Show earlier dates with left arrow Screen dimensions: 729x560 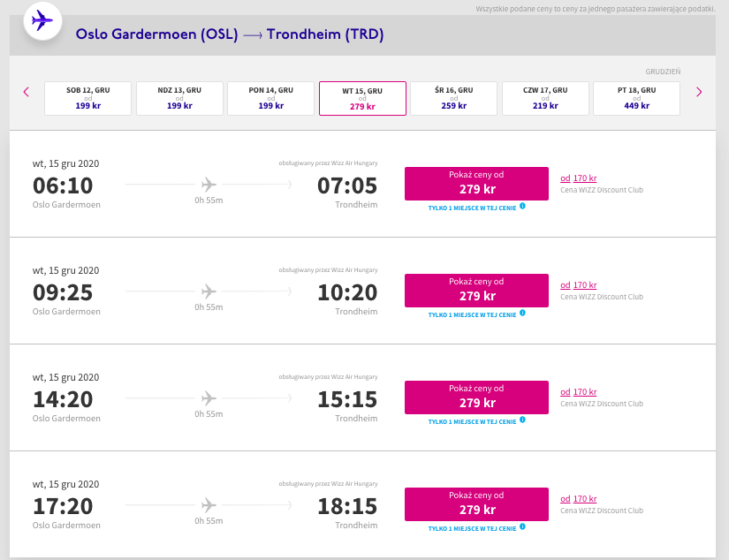click(26, 92)
